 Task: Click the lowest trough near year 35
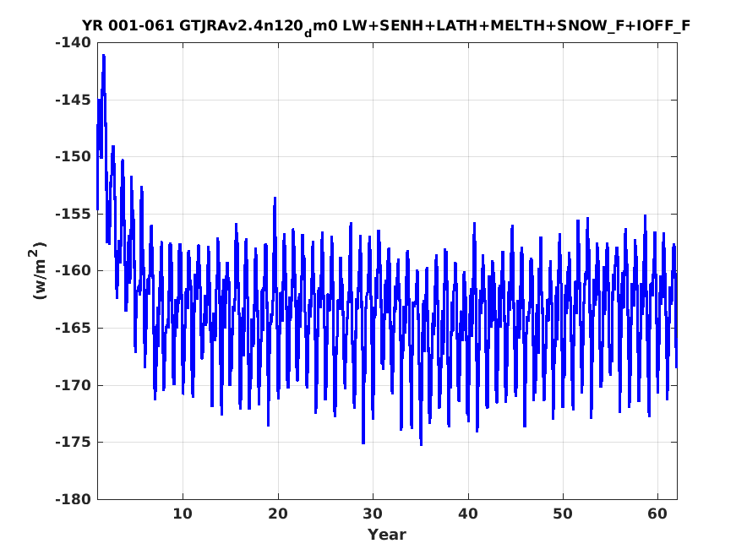pyautogui.click(x=421, y=444)
